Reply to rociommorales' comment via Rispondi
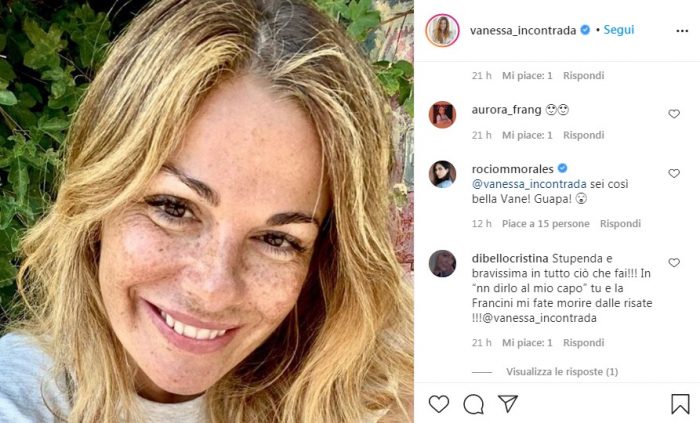This screenshot has height=423, width=700. click(620, 224)
